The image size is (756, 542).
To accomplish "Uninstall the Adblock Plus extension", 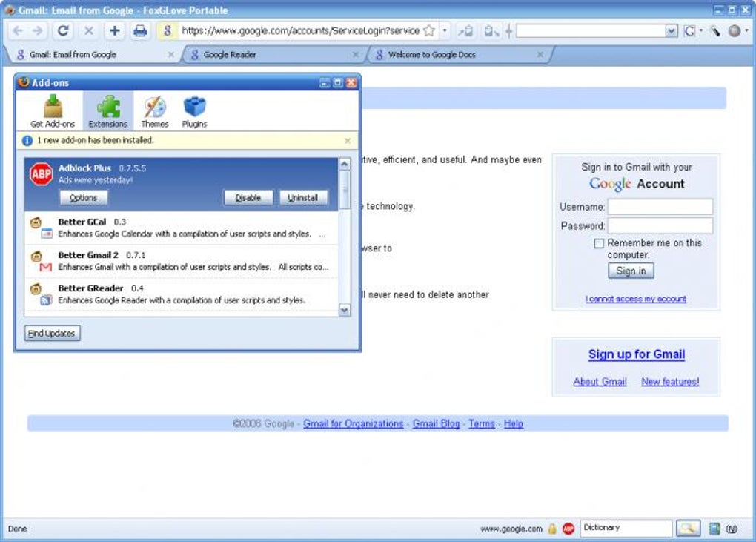I will pyautogui.click(x=303, y=198).
